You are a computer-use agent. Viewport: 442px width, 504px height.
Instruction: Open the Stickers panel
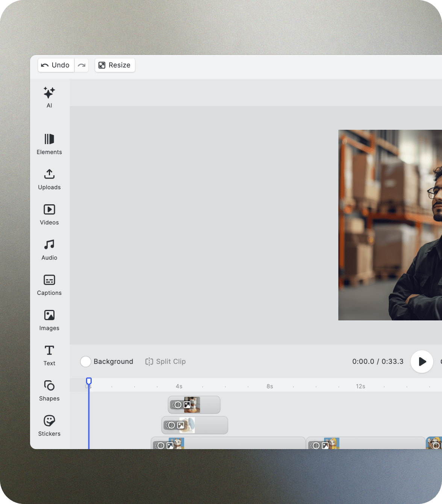pos(49,425)
